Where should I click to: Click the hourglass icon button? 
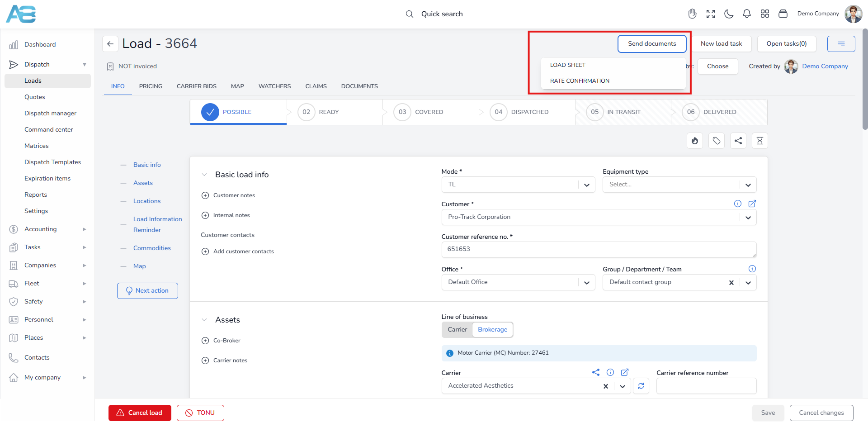click(x=760, y=141)
